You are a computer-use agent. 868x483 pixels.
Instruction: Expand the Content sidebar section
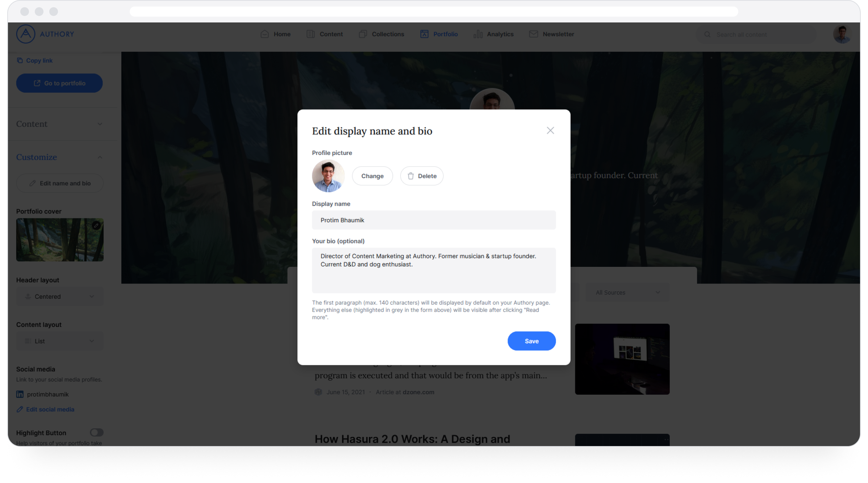59,124
